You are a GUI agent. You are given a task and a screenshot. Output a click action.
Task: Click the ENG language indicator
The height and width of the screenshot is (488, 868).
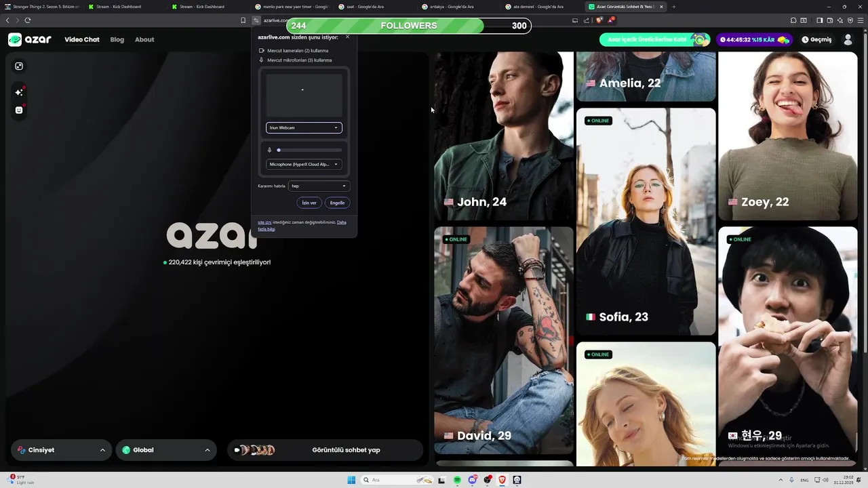pyautogui.click(x=804, y=480)
